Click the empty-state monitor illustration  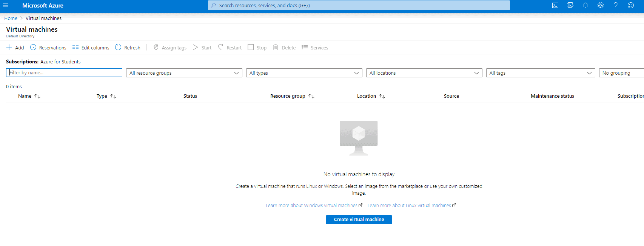coord(359,138)
